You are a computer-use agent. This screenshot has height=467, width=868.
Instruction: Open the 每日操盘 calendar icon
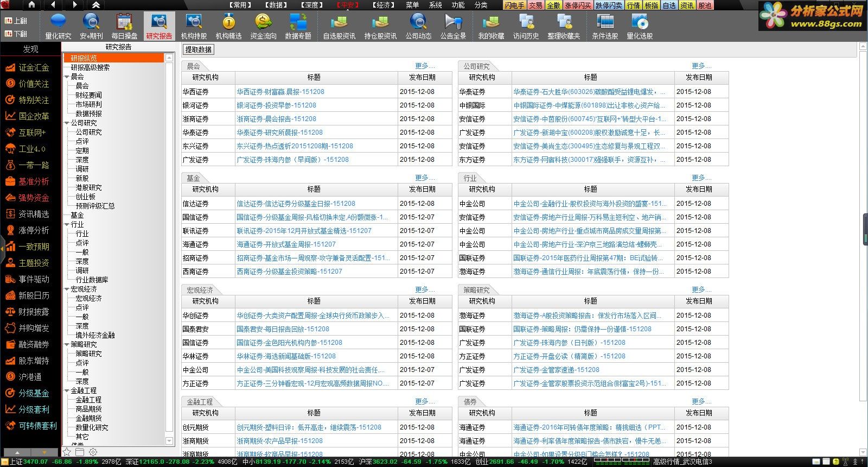tap(124, 26)
